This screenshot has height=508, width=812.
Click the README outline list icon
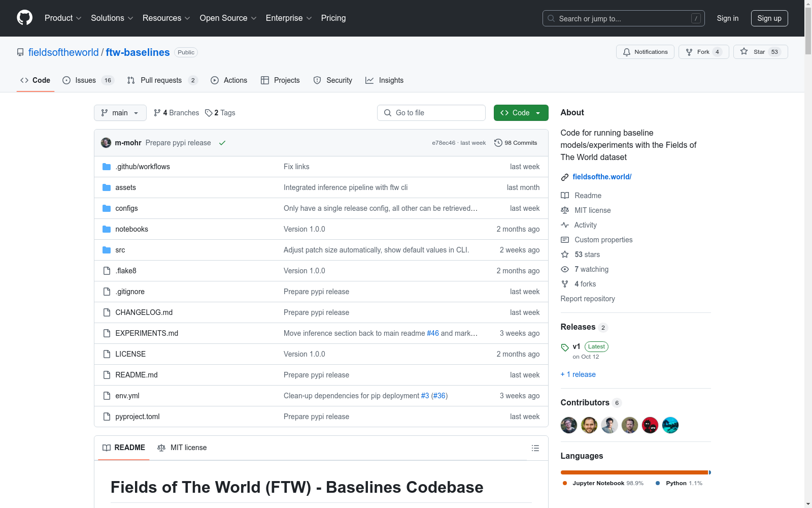[x=535, y=448]
